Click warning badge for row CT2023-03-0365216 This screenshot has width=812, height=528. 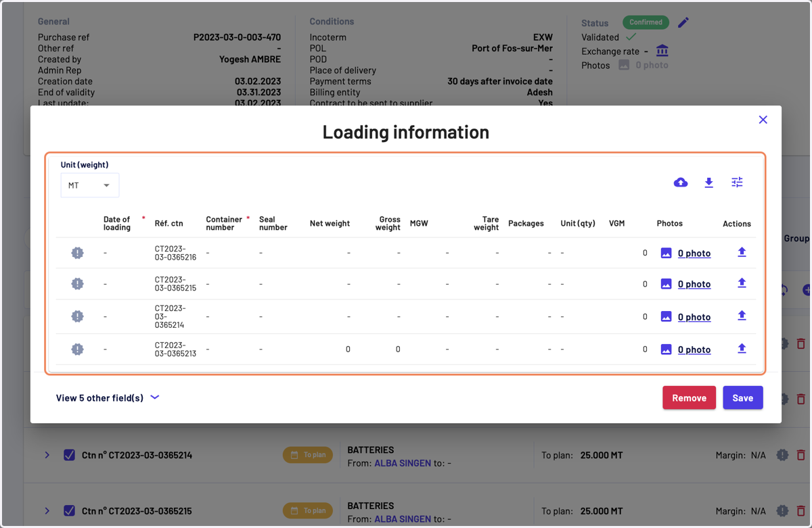pyautogui.click(x=78, y=253)
